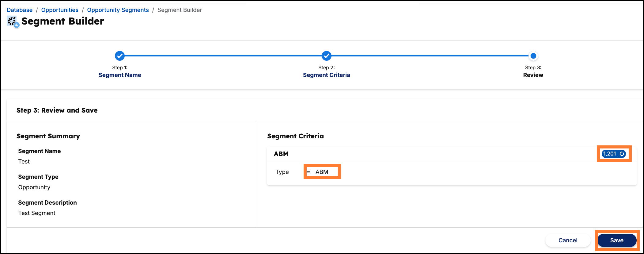
Task: Click the "Segment Description" label
Action: click(x=47, y=202)
